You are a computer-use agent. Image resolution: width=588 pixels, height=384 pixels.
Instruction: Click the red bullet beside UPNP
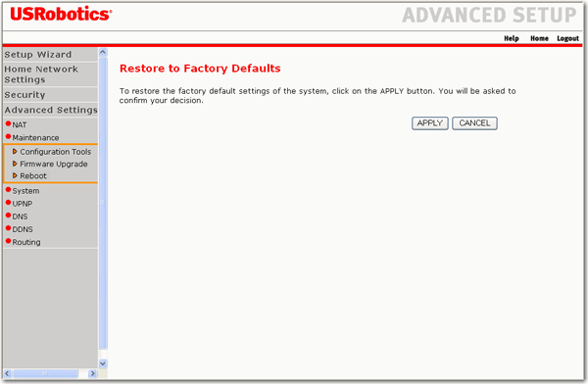tap(8, 203)
